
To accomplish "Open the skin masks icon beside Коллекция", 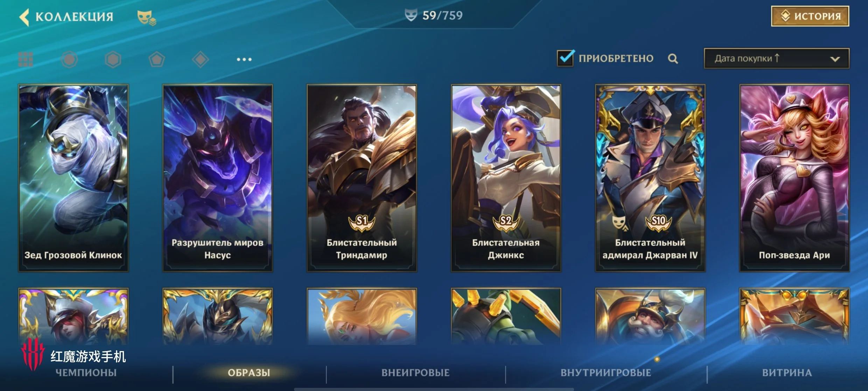I will coord(147,18).
